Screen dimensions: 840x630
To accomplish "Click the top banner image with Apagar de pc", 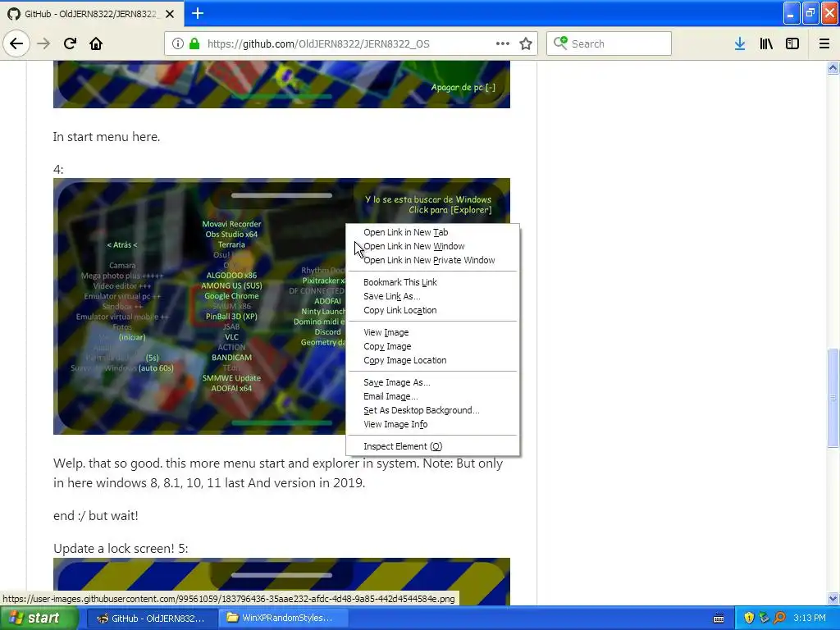I will (282, 84).
